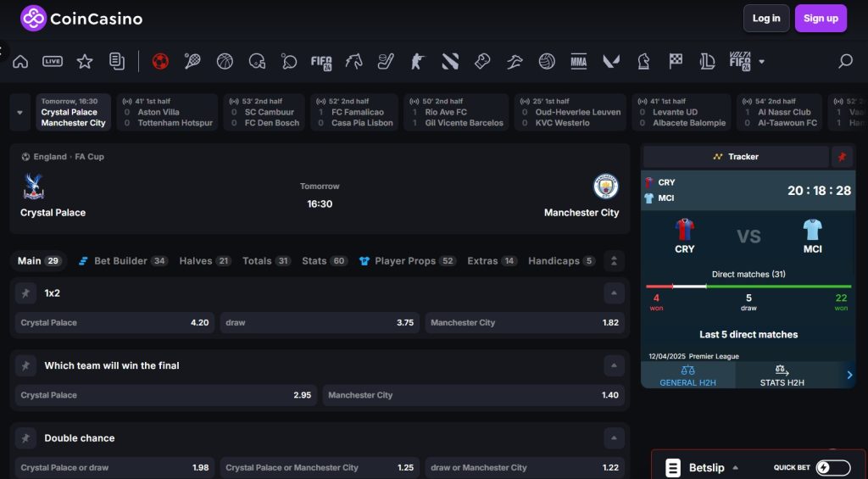Select the red football sport icon
Viewport: 868px width, 479px height.
[x=160, y=62]
